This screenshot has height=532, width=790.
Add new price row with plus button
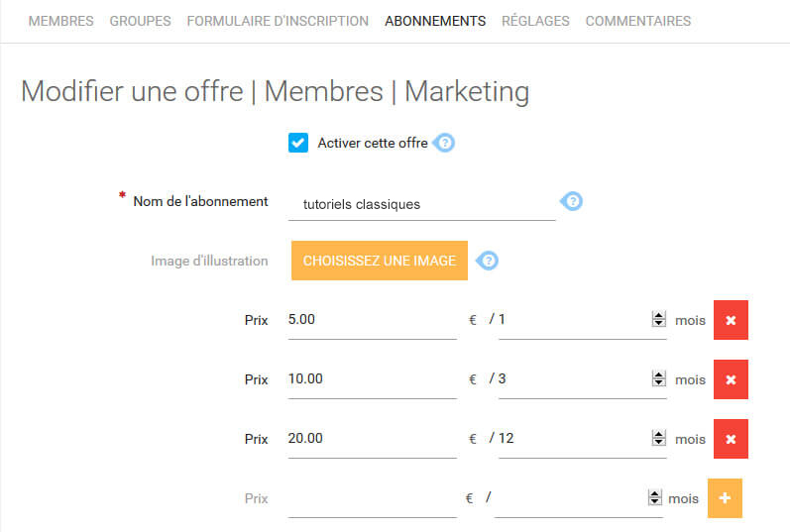(x=725, y=498)
